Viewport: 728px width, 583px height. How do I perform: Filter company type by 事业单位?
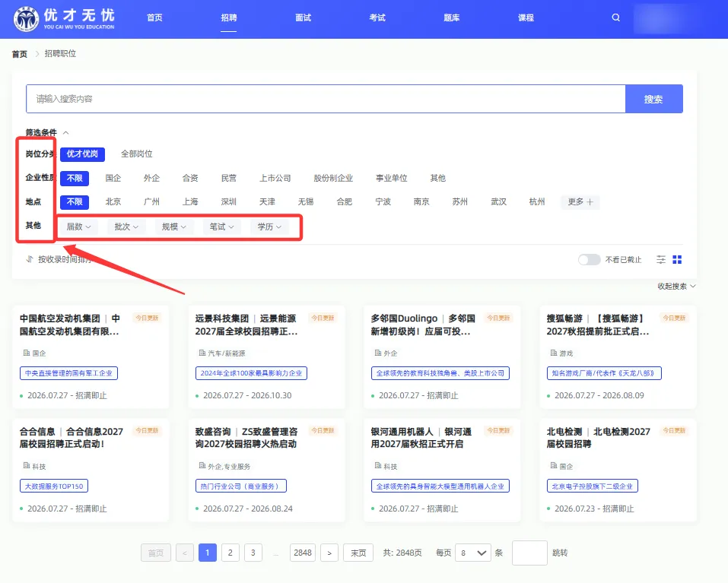coord(392,178)
